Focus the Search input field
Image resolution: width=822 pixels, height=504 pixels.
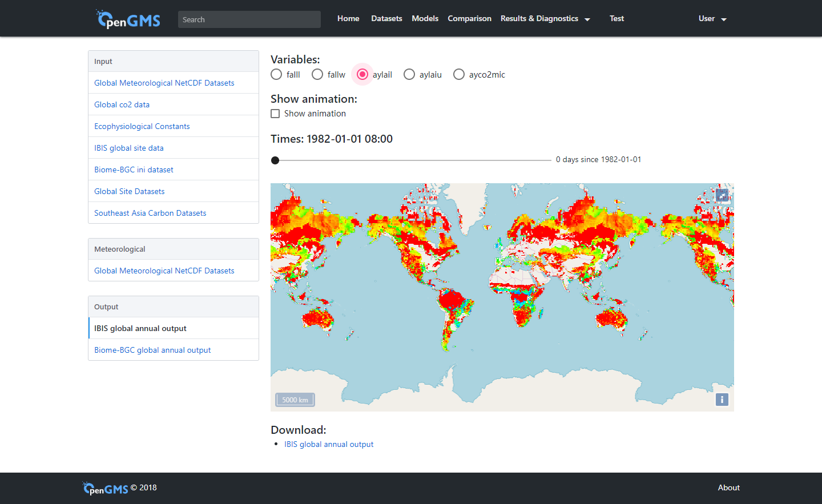coord(249,19)
